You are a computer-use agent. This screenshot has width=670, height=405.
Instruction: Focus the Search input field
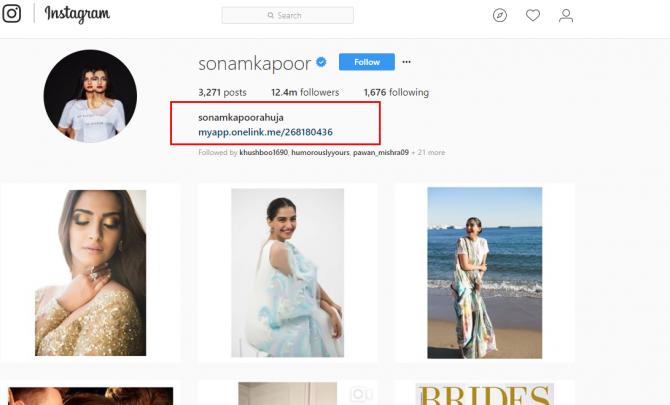(288, 15)
